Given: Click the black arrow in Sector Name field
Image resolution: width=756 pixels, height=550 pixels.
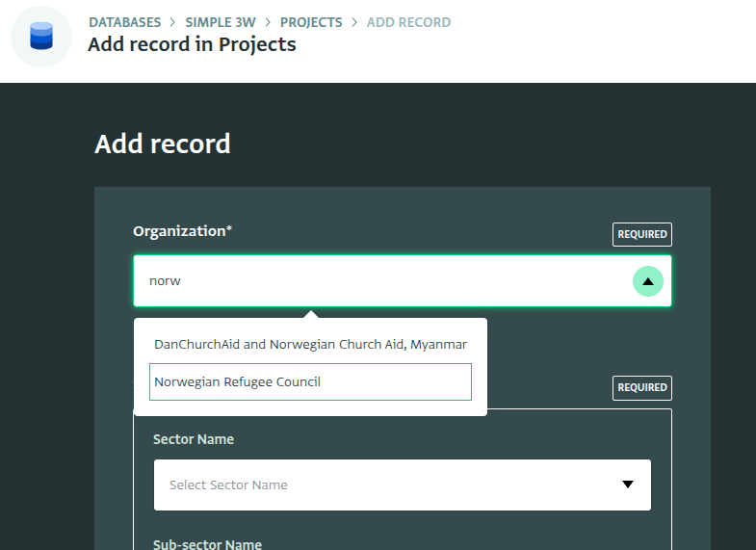Looking at the screenshot, I should click(627, 484).
